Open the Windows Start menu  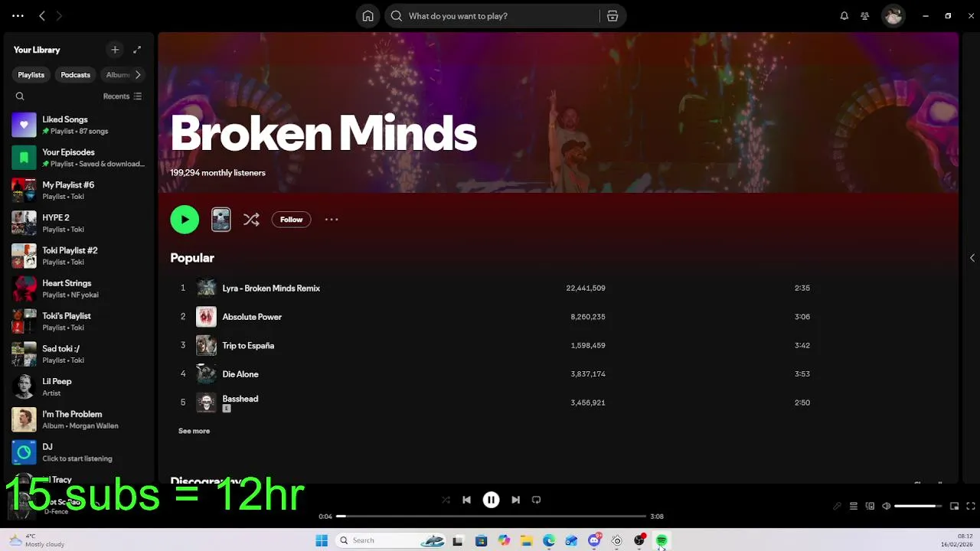[322, 540]
